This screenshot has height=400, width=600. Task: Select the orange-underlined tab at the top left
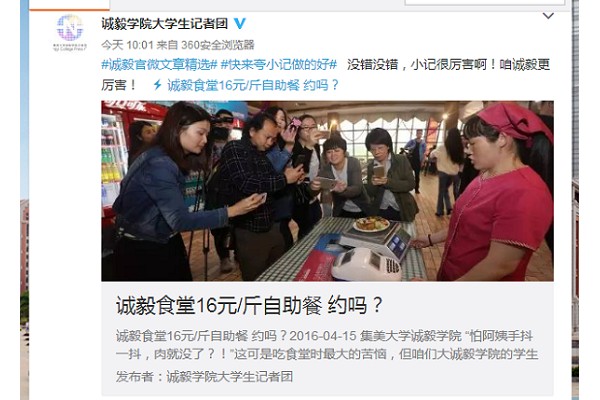coord(69,5)
